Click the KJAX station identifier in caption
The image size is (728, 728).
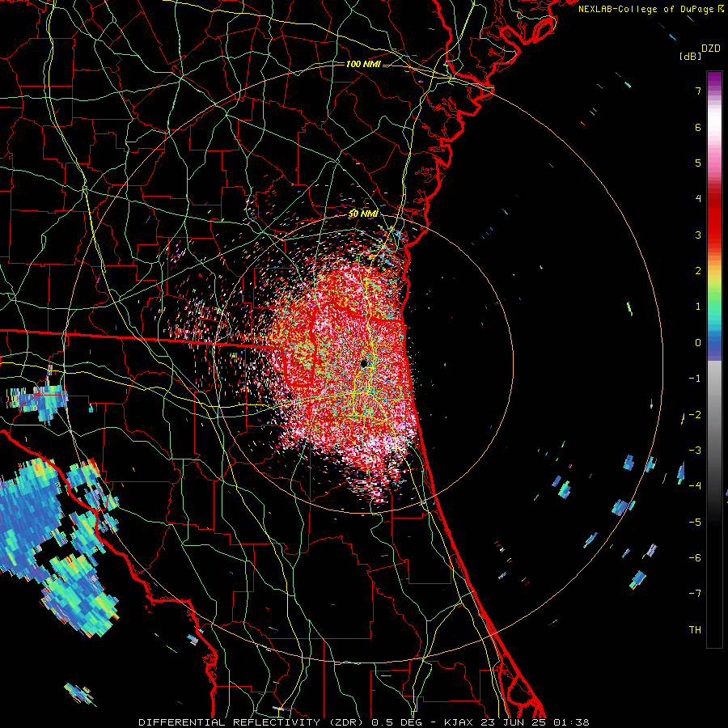[x=459, y=722]
